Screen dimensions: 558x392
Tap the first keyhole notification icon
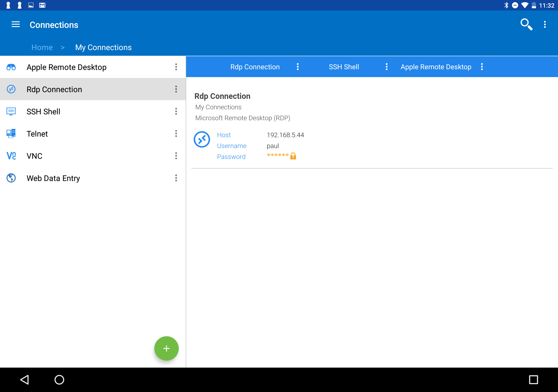(8, 5)
